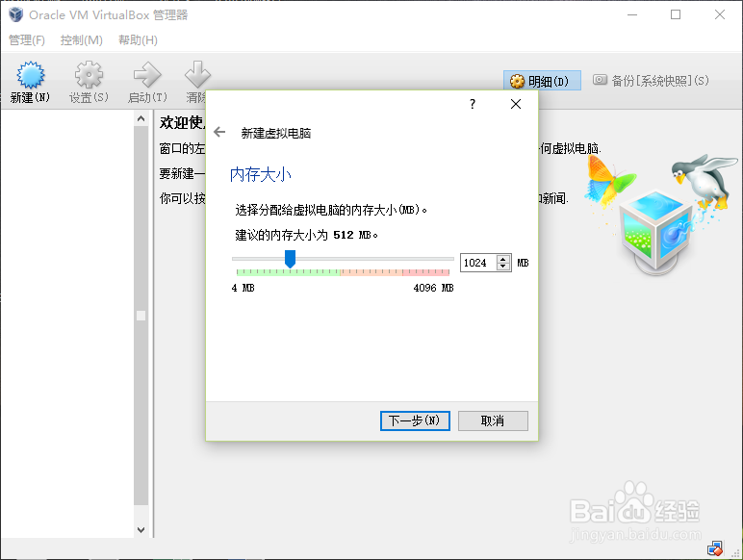Open the 控制(M) menu
The image size is (743, 560).
coord(82,40)
